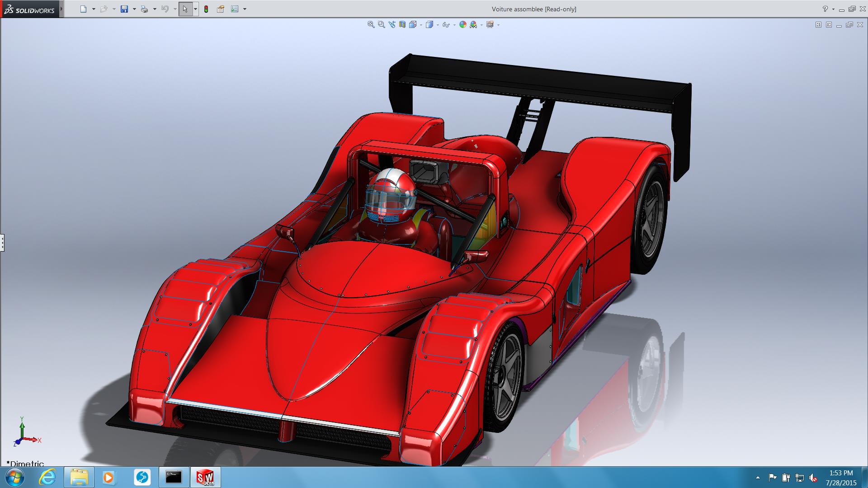Save with the blue floppy disk icon

tap(124, 9)
